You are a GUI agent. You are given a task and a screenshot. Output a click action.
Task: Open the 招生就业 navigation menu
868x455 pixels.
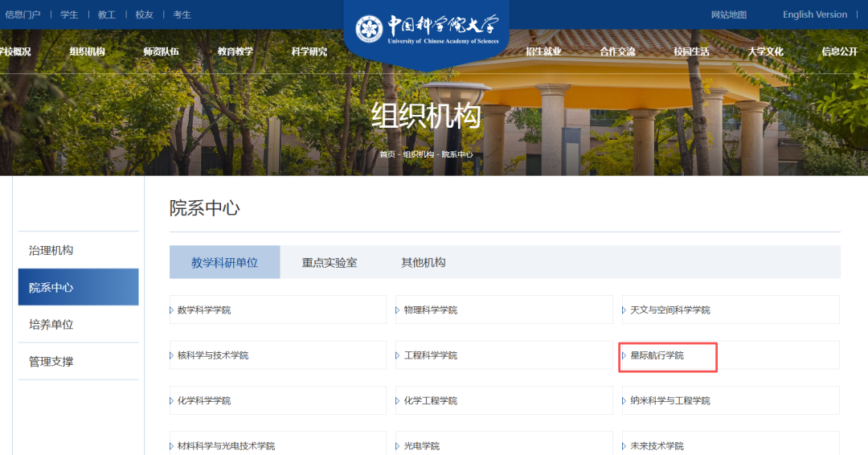coord(543,52)
